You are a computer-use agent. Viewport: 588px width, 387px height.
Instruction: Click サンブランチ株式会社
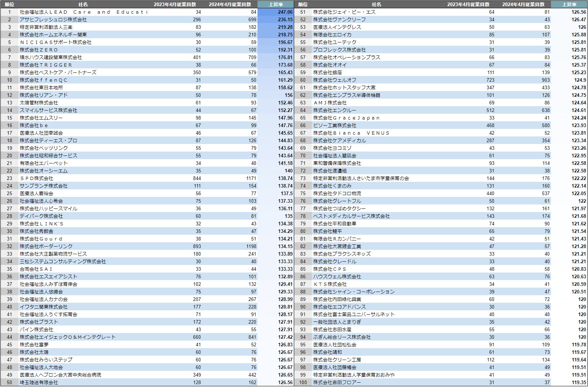tap(44, 186)
